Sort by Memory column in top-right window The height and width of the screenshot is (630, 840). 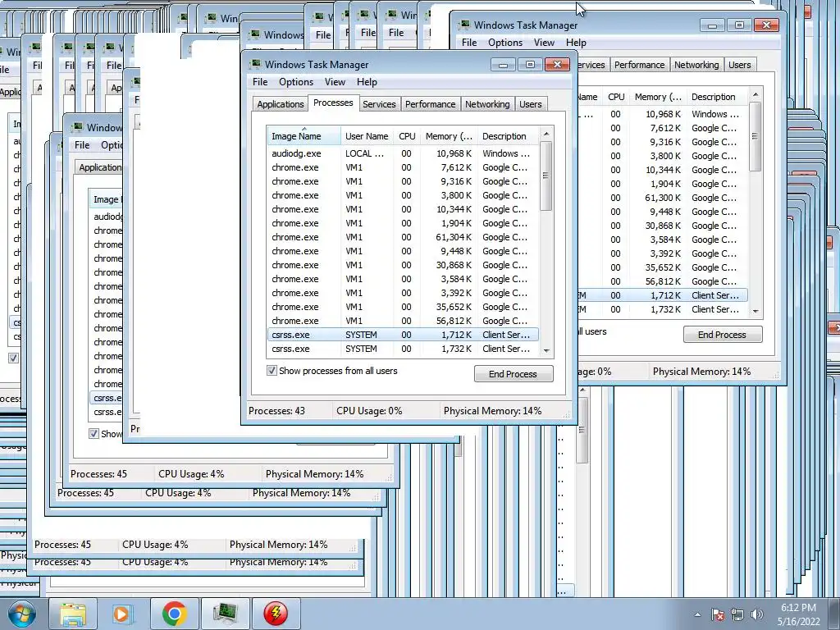[x=658, y=97]
